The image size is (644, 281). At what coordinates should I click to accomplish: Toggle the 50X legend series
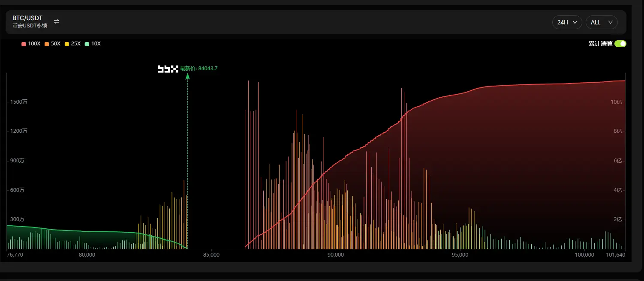pos(53,44)
